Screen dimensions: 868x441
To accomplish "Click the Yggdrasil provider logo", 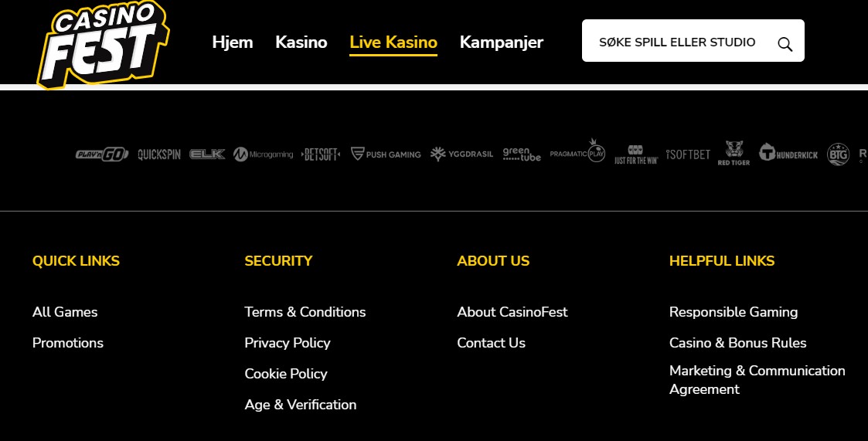I will point(461,154).
